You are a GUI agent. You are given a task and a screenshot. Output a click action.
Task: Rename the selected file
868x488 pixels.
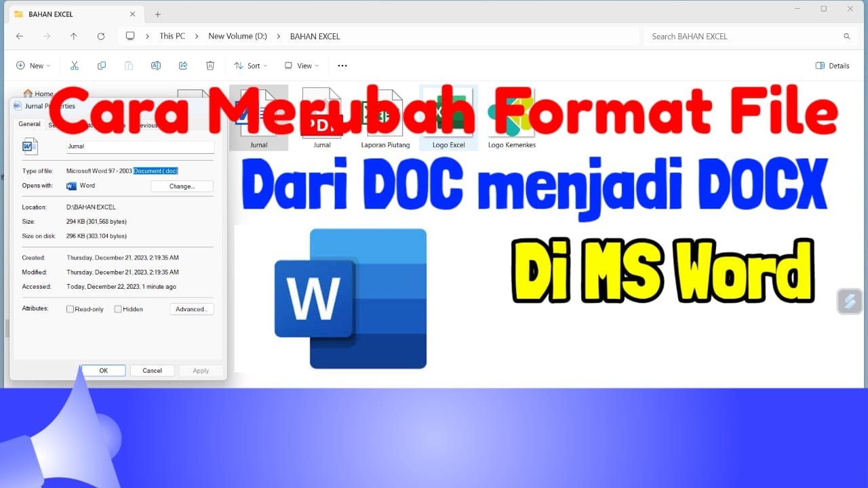[156, 66]
